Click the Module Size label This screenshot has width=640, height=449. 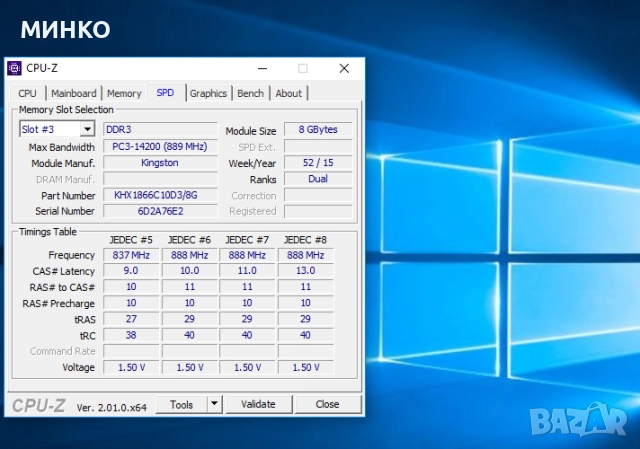pyautogui.click(x=251, y=131)
